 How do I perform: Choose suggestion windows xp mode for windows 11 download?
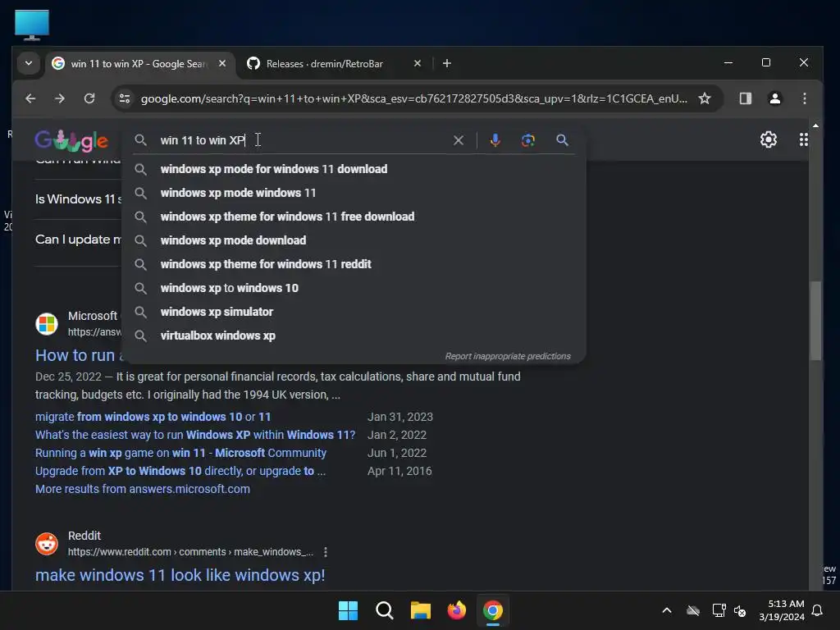pos(354,169)
